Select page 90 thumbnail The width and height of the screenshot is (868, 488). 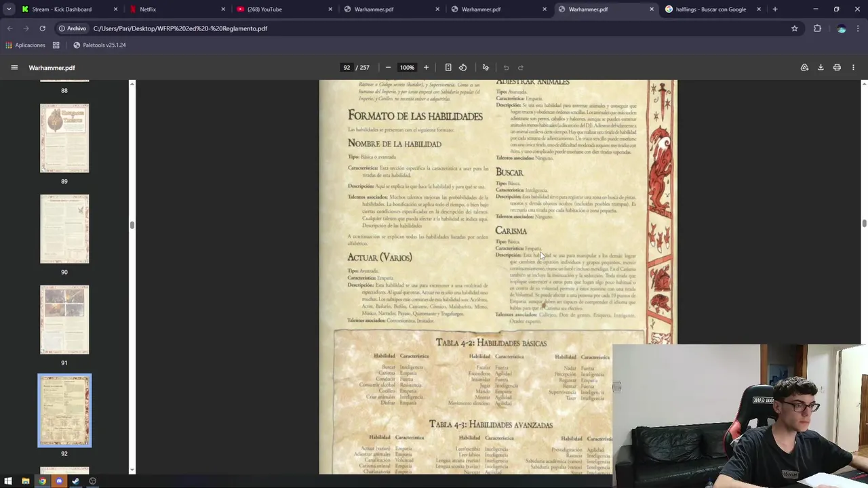click(x=64, y=229)
